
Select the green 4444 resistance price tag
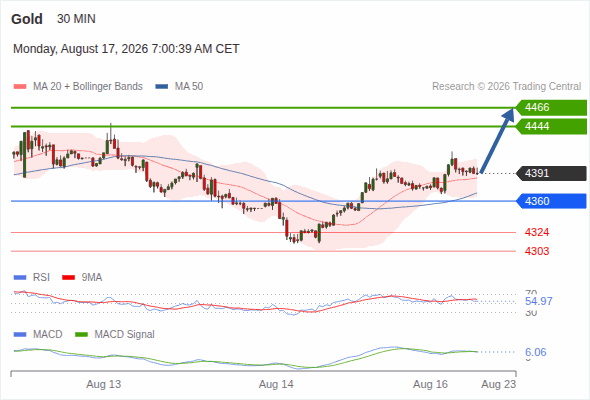pyautogui.click(x=551, y=126)
